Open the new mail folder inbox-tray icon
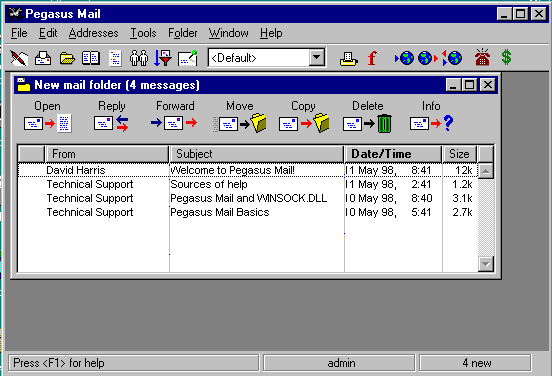This screenshot has width=552, height=376. point(43,58)
